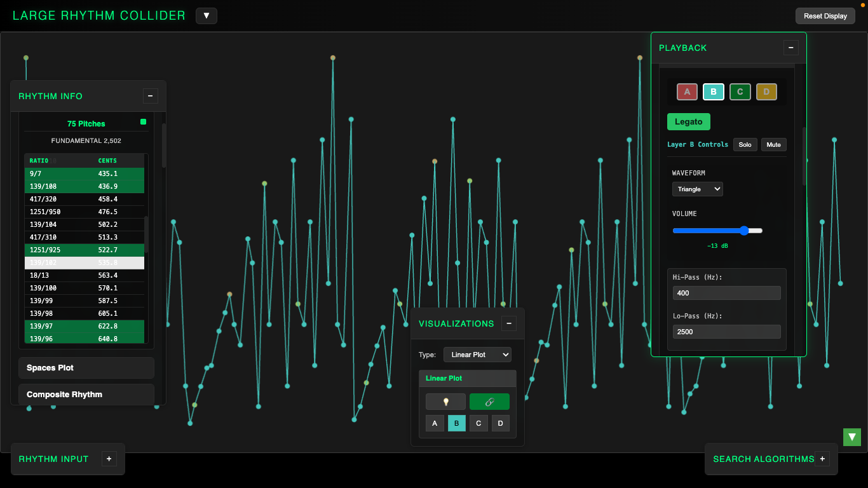Click the green down-arrow corner button
868x488 pixels.
click(x=852, y=437)
